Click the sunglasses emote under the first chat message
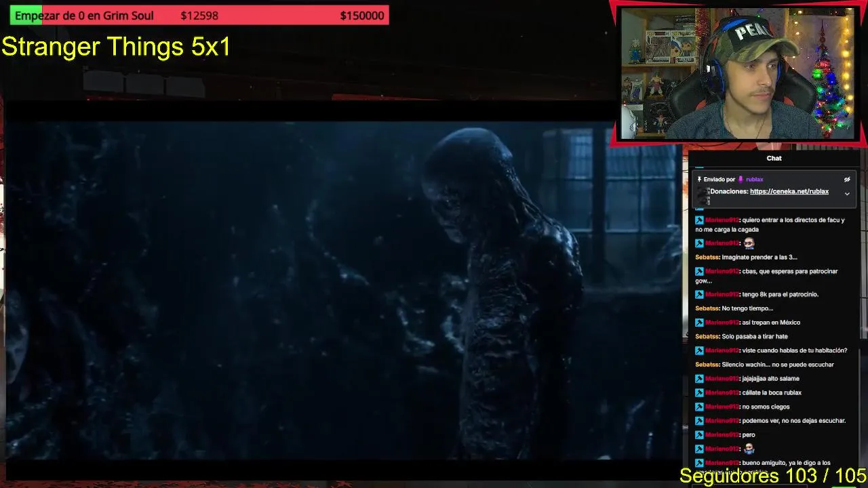 click(x=749, y=243)
